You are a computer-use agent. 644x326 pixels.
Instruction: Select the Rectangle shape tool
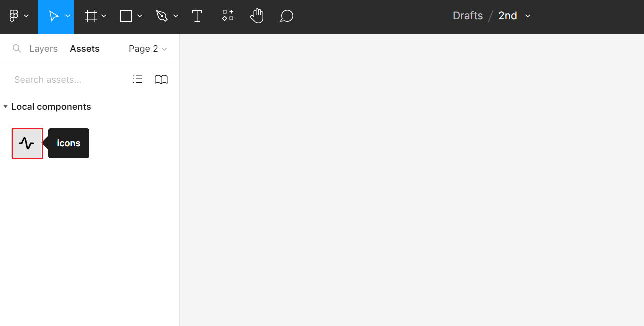(126, 16)
